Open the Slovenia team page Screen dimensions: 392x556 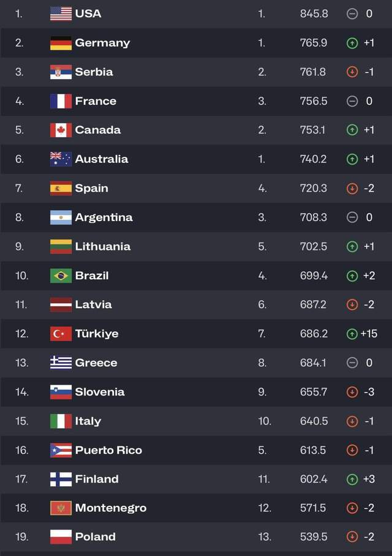tap(99, 392)
